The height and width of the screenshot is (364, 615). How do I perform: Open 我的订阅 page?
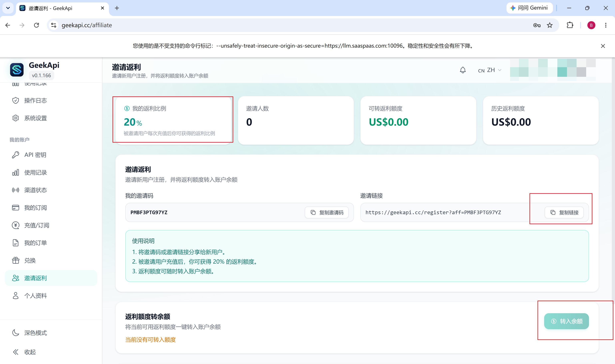pyautogui.click(x=51, y=208)
